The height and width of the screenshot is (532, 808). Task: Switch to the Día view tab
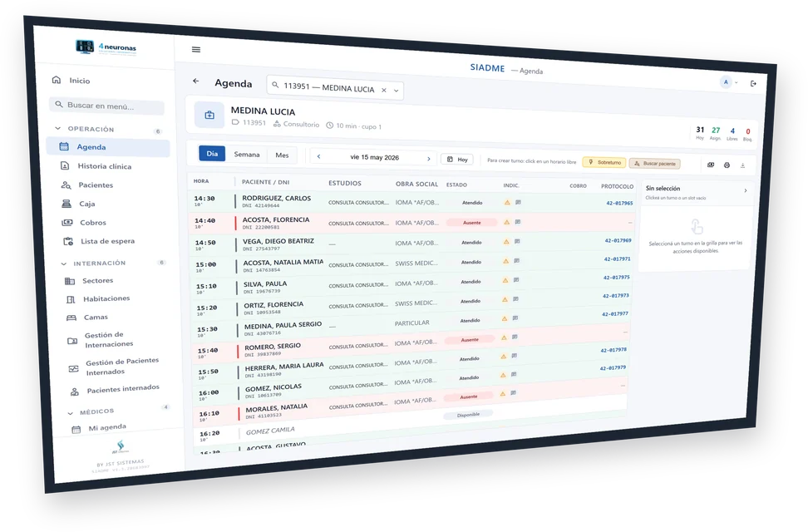pos(212,153)
